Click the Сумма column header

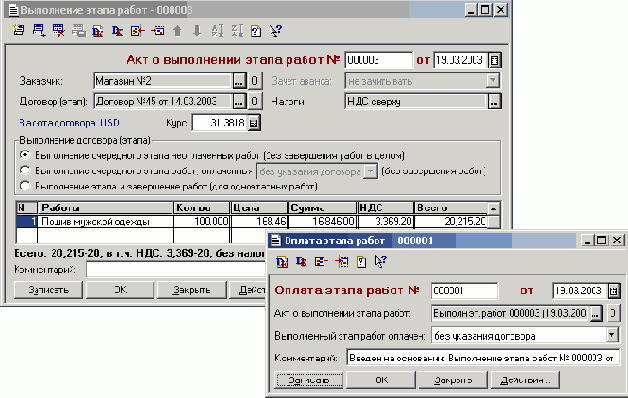pos(322,208)
